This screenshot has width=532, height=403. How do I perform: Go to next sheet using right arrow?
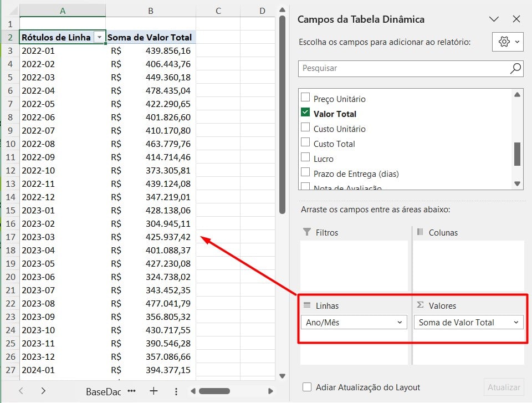pyautogui.click(x=43, y=391)
